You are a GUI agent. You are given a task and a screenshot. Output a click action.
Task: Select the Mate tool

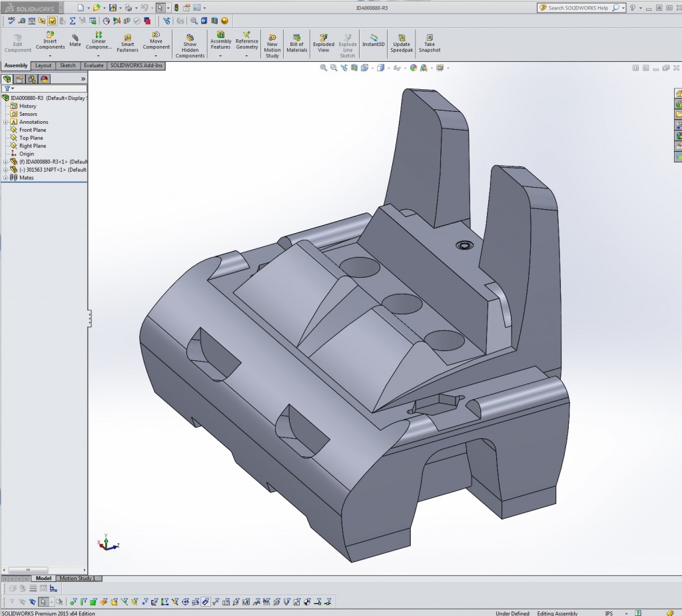(75, 41)
